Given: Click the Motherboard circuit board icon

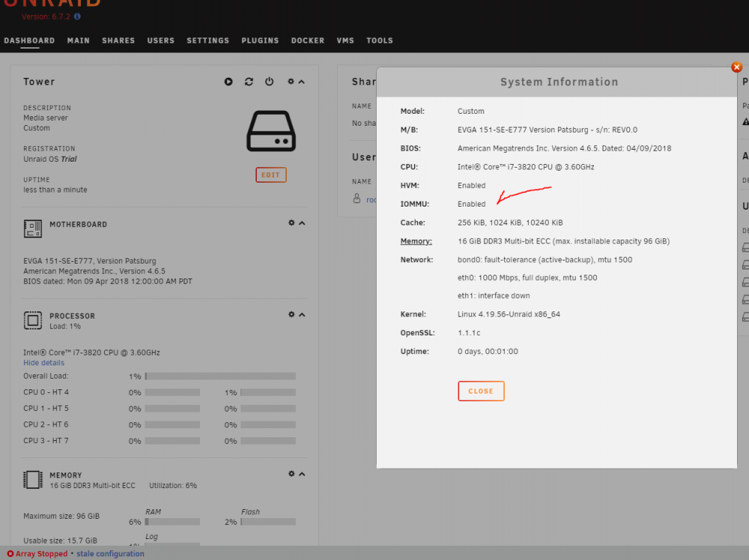Looking at the screenshot, I should 33,228.
